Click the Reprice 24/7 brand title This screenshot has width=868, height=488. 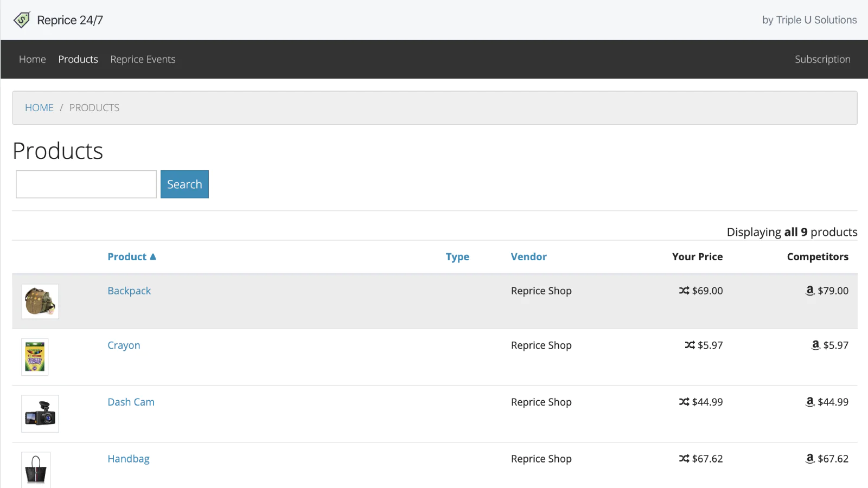(x=70, y=20)
